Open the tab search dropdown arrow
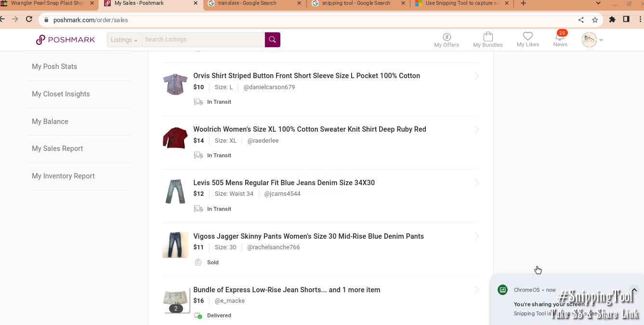Screen dimensions: 644x325 click(x=598, y=3)
